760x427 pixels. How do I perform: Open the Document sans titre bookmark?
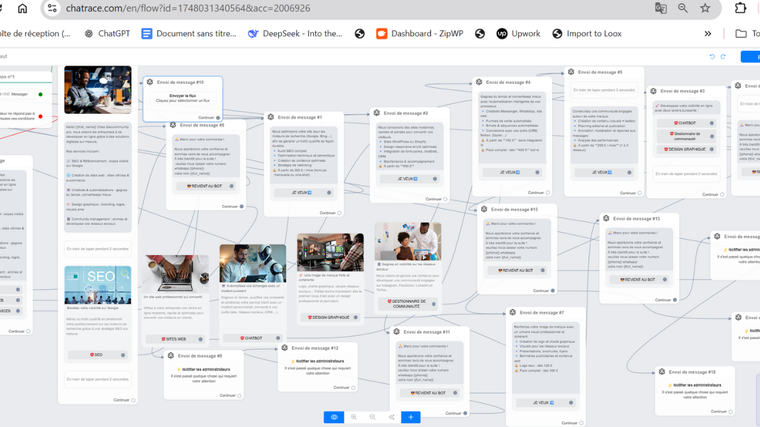[189, 33]
